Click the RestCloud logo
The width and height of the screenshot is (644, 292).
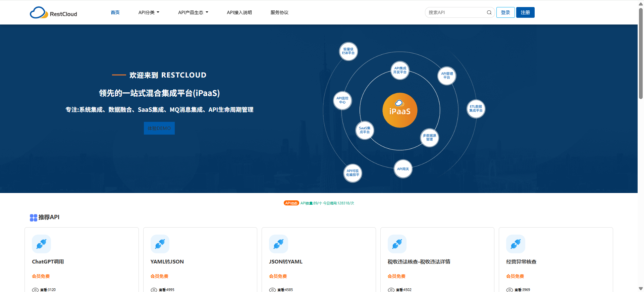tap(53, 13)
